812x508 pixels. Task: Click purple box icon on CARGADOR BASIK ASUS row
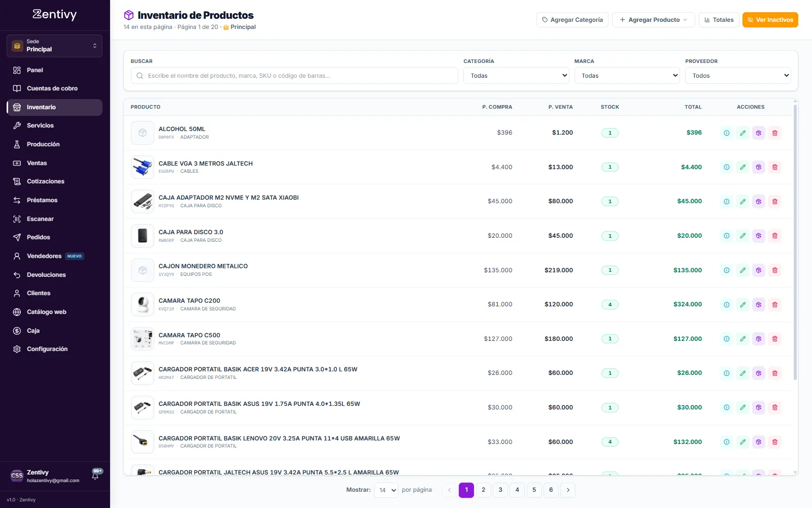(759, 407)
